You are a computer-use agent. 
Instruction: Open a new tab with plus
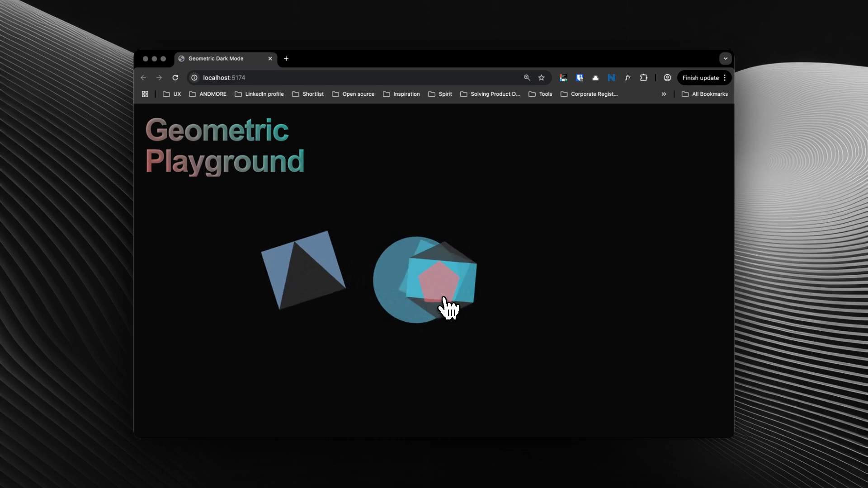286,59
